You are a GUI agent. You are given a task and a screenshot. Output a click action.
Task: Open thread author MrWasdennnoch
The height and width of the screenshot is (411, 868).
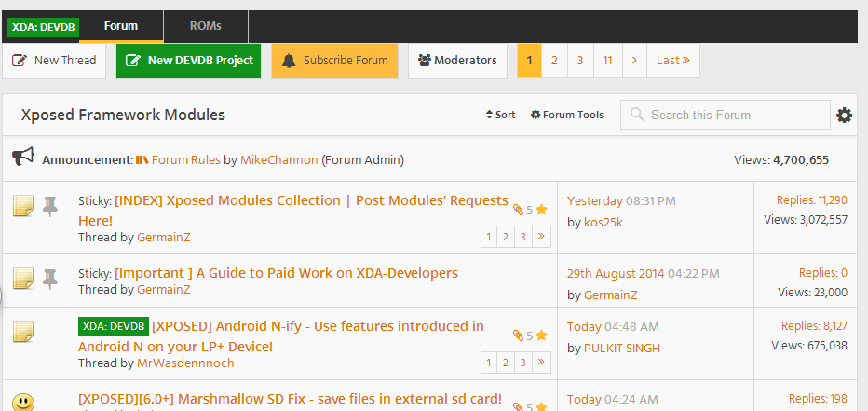pos(185,363)
